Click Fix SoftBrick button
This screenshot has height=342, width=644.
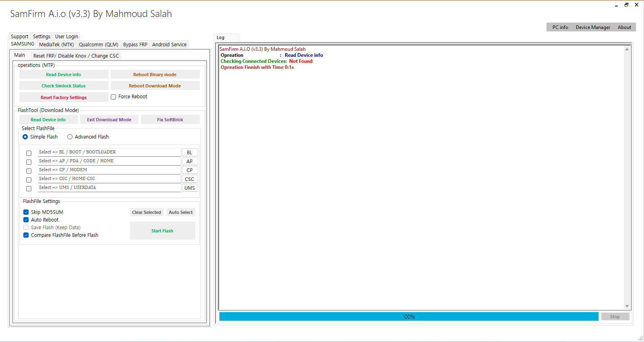point(170,120)
